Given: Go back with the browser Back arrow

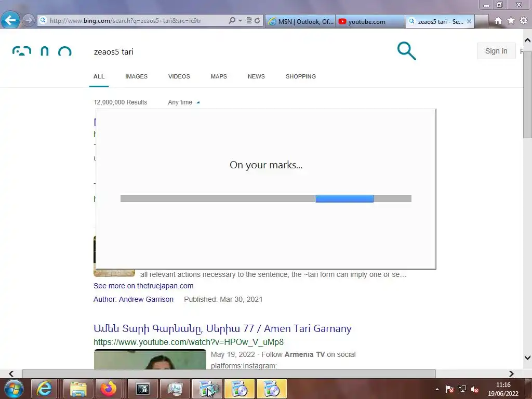Looking at the screenshot, I should [x=10, y=20].
